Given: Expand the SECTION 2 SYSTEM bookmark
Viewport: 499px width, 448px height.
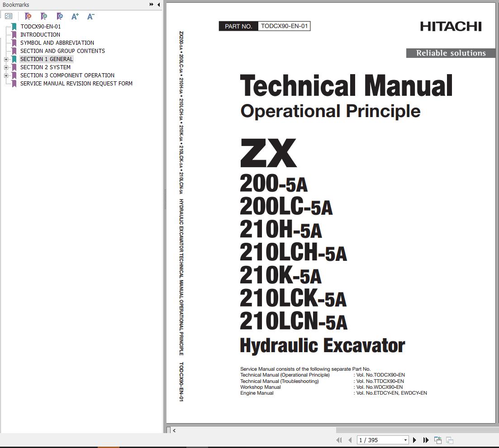Looking at the screenshot, I should [6, 67].
